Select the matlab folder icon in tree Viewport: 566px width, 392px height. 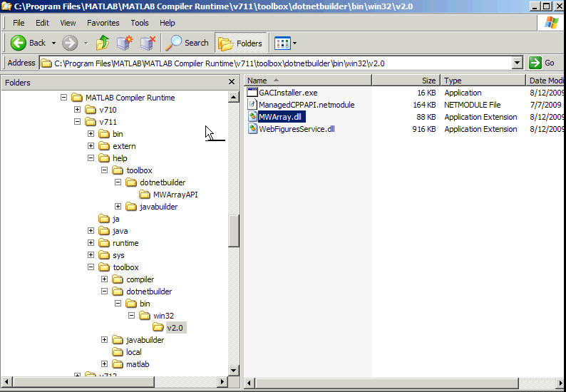[x=118, y=363]
